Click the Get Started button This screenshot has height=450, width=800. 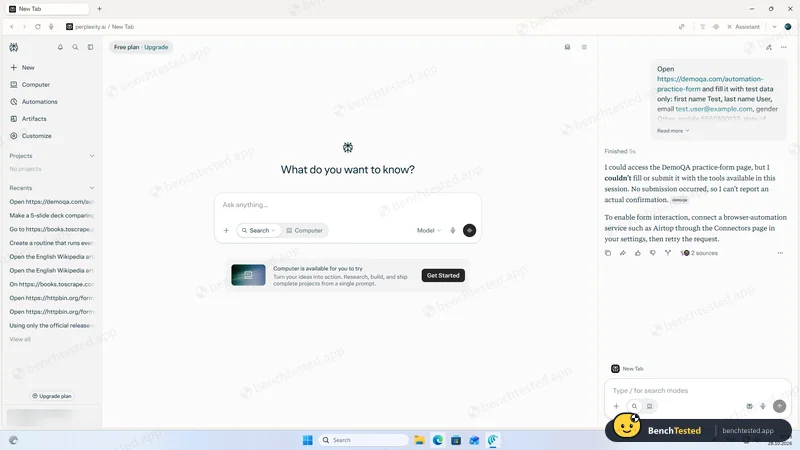(443, 275)
